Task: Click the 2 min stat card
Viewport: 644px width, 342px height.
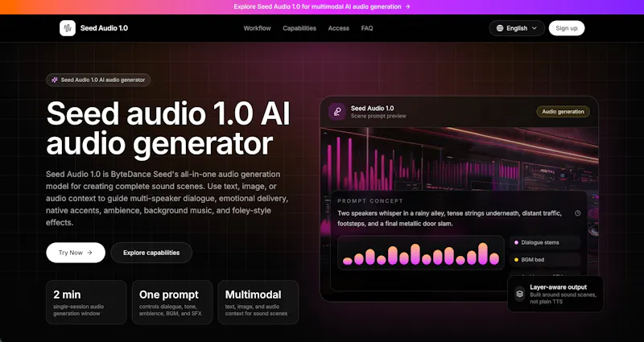Action: [x=86, y=303]
